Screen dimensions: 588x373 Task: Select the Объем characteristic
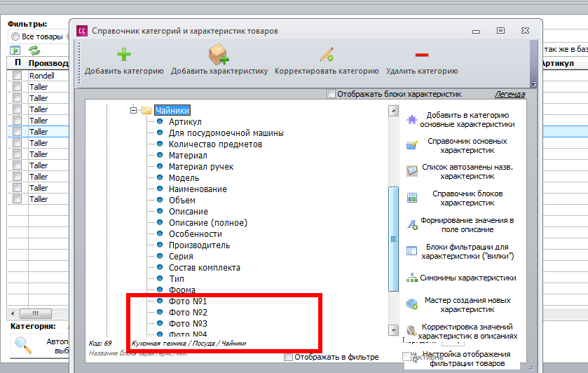(182, 201)
